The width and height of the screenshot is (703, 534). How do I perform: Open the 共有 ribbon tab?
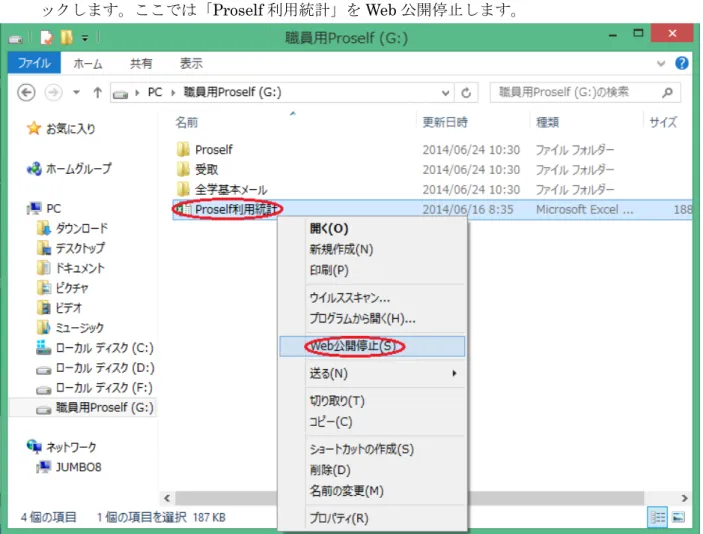[x=141, y=64]
